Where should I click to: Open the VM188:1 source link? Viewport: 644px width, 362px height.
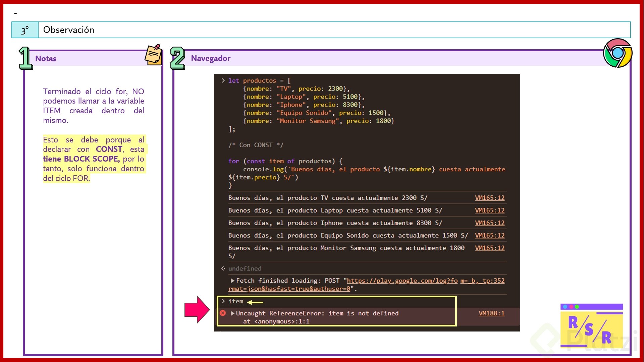point(491,313)
